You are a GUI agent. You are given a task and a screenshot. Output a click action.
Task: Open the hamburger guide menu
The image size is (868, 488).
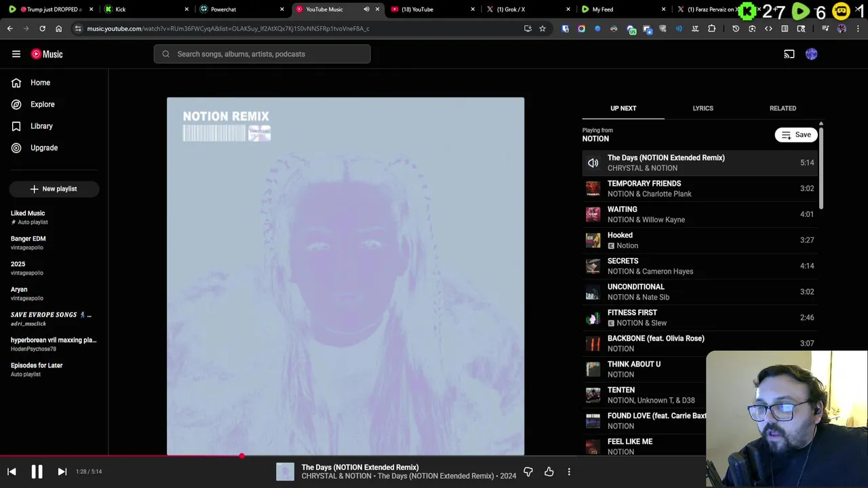16,54
